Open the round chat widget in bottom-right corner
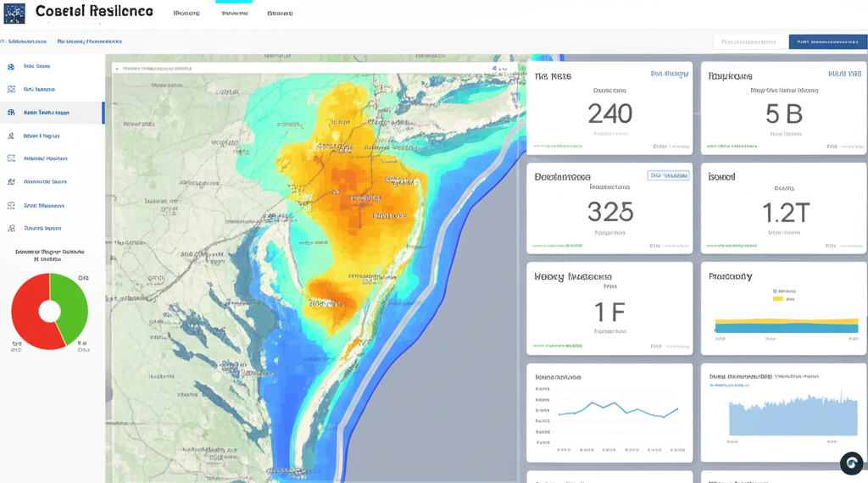 (851, 464)
